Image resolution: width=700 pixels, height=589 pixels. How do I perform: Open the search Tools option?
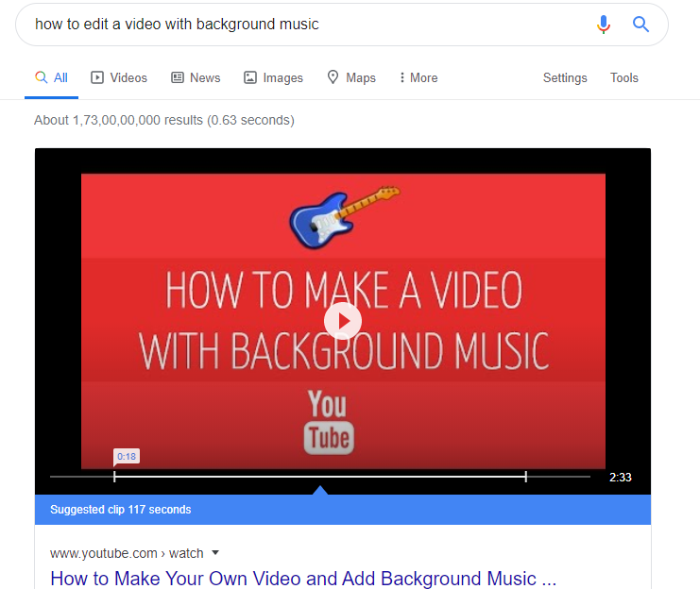pos(624,77)
